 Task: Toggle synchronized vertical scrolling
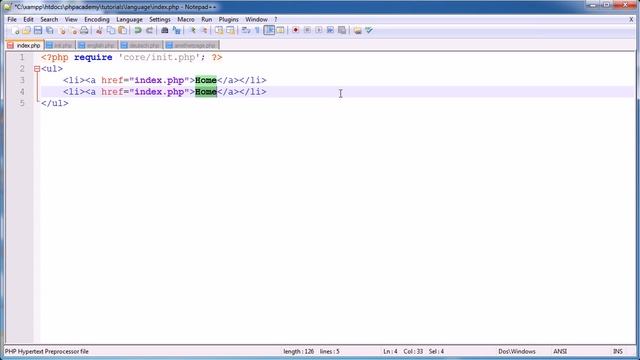tap(219, 31)
